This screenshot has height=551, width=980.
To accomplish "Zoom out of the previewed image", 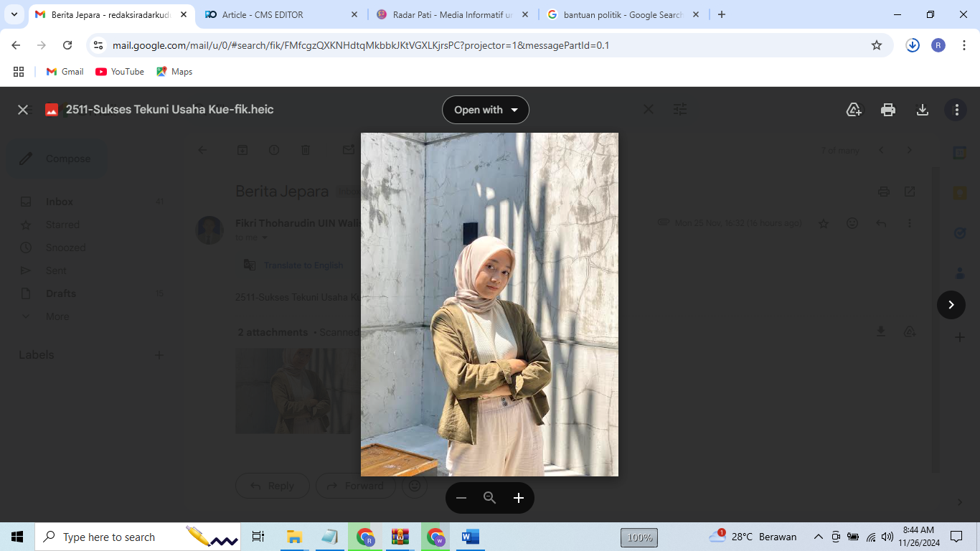I will [x=461, y=498].
